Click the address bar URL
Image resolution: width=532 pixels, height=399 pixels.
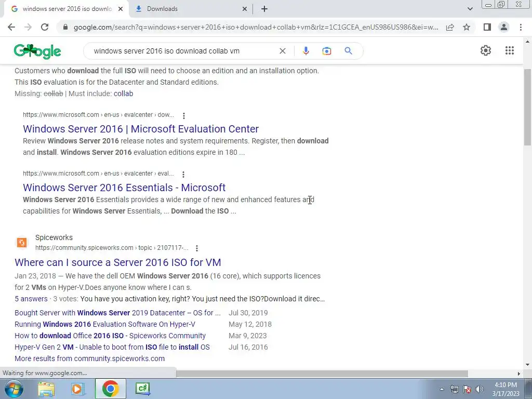256,27
